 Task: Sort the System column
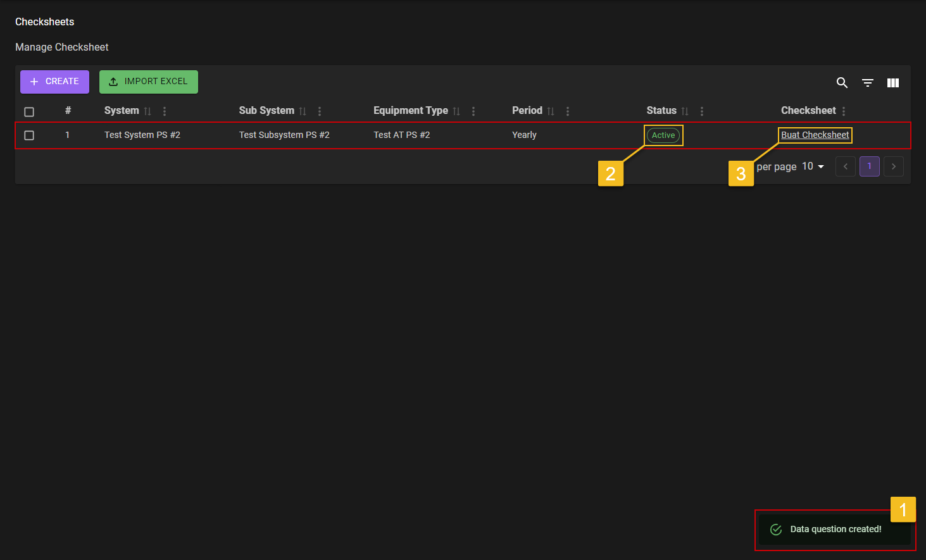pos(147,111)
